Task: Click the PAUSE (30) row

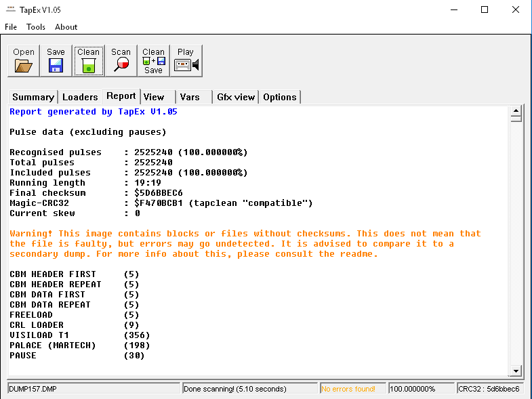Action: point(77,356)
